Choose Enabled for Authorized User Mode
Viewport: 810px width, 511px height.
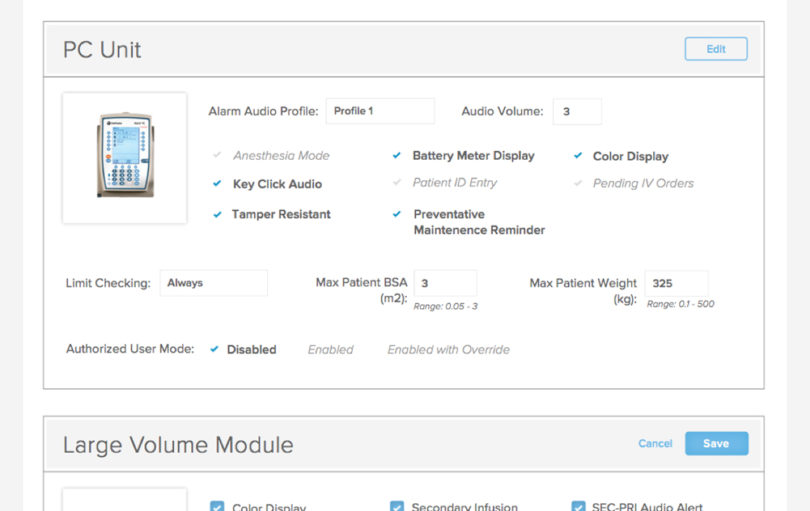click(331, 350)
